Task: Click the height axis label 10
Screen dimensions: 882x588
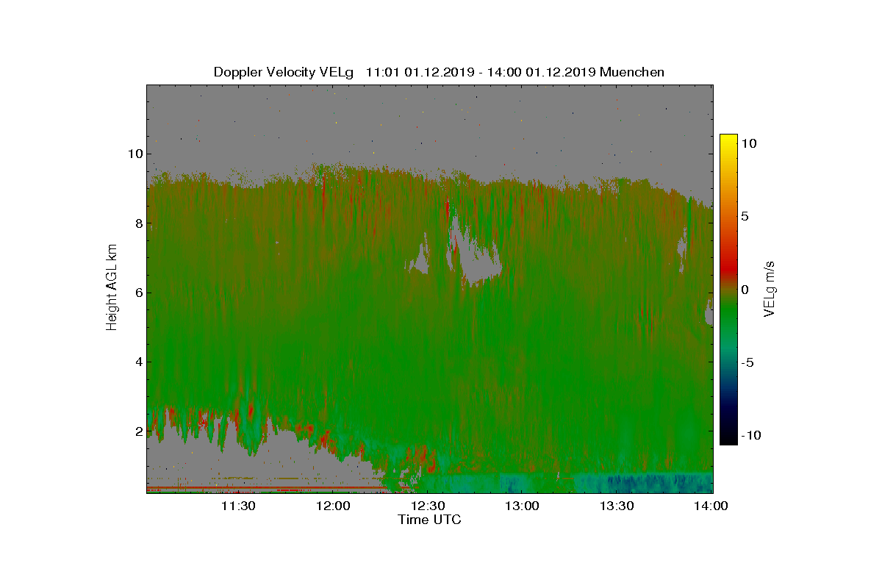Action: pos(135,154)
